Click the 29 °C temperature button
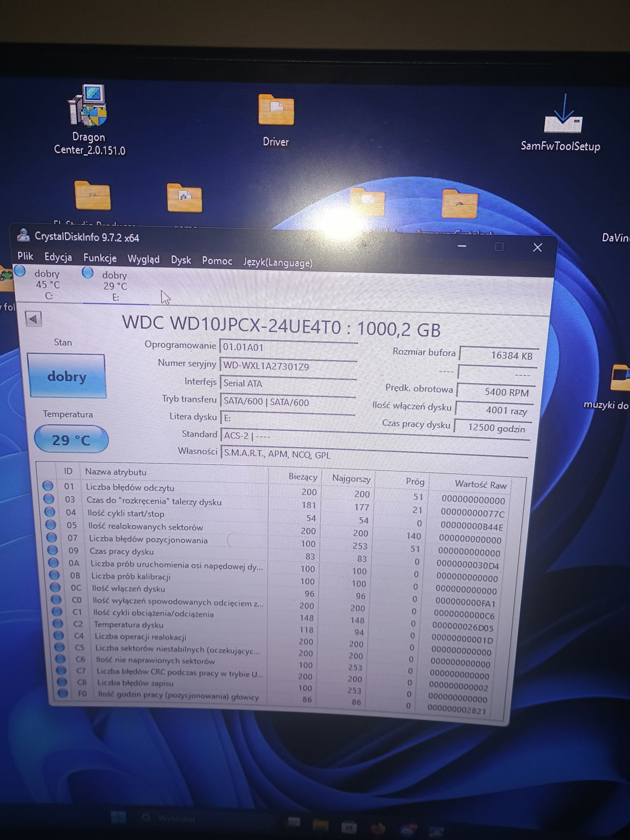 click(x=71, y=440)
